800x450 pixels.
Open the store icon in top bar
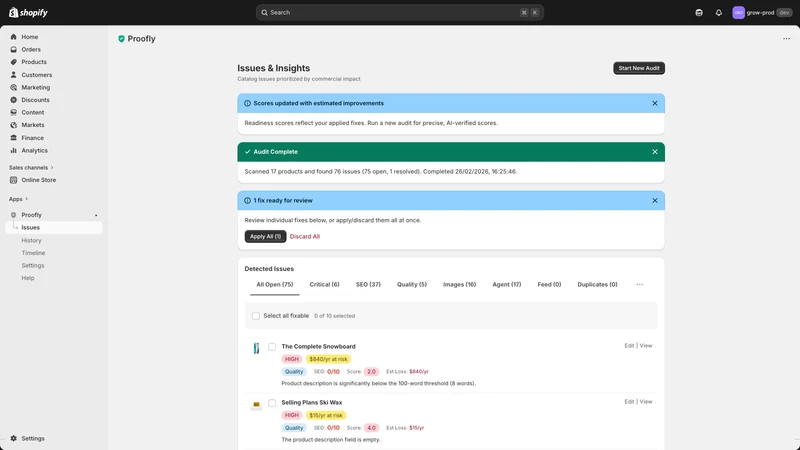pos(699,12)
